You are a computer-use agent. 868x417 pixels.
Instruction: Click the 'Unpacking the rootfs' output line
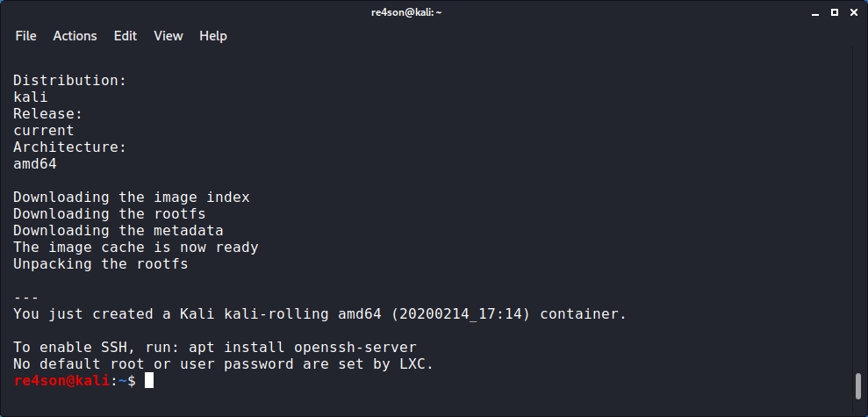101,263
